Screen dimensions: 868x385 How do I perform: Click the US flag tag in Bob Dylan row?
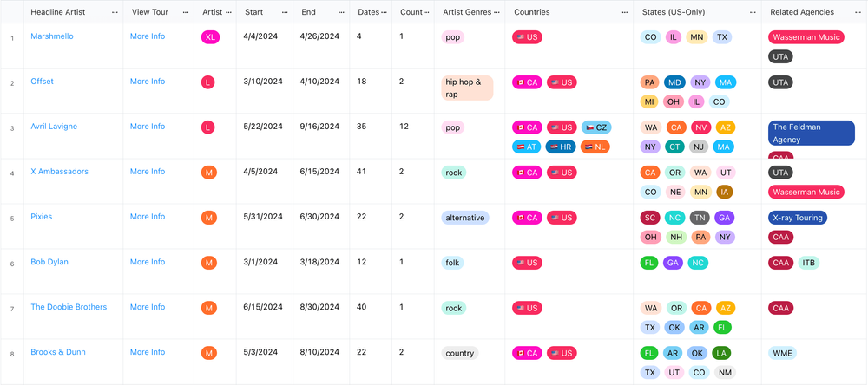pyautogui.click(x=527, y=264)
